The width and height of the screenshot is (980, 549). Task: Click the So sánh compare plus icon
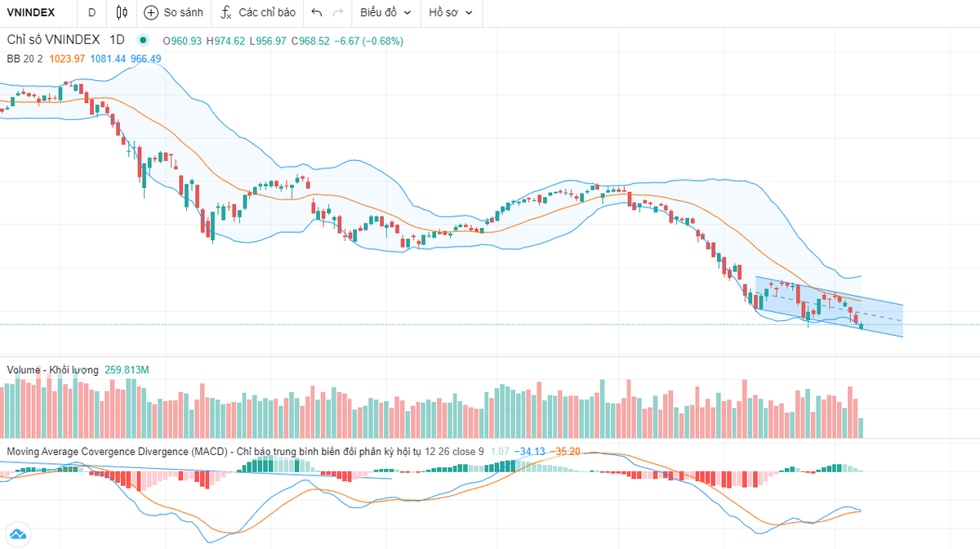point(151,12)
